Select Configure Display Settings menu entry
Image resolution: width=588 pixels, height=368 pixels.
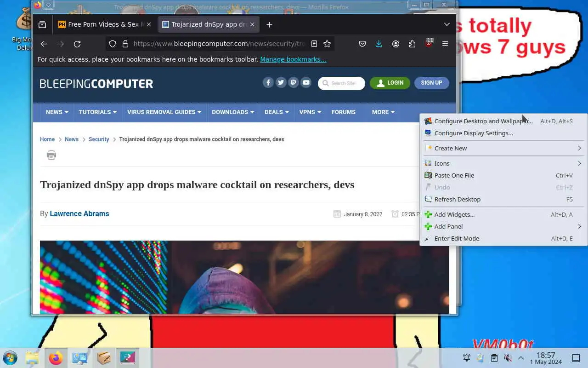coord(503,133)
